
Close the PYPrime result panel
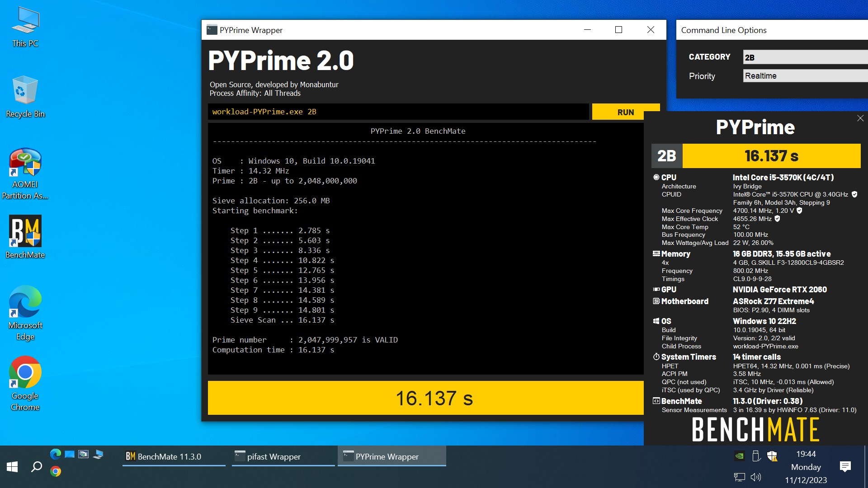860,118
